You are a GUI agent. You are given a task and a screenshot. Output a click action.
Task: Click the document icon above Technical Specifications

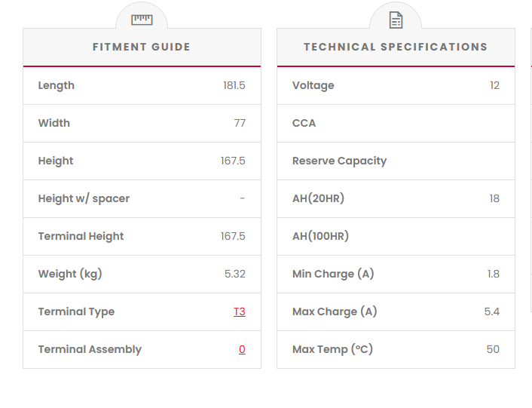click(x=396, y=20)
